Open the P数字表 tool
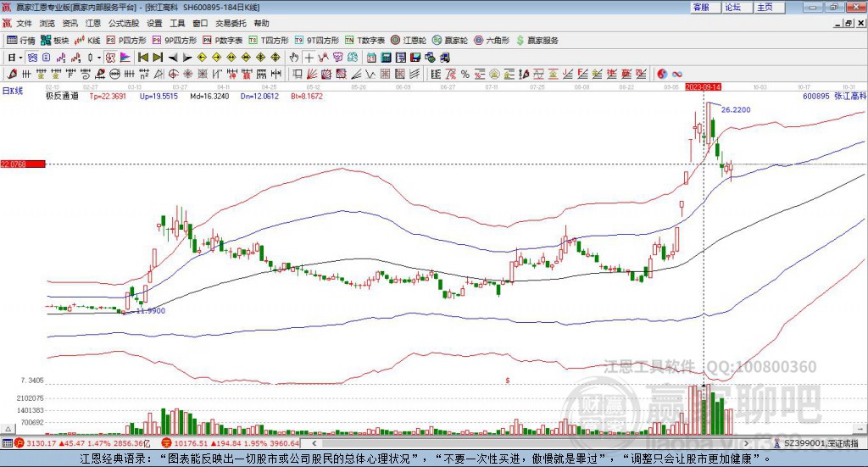This screenshot has height=467, width=868. [223, 41]
